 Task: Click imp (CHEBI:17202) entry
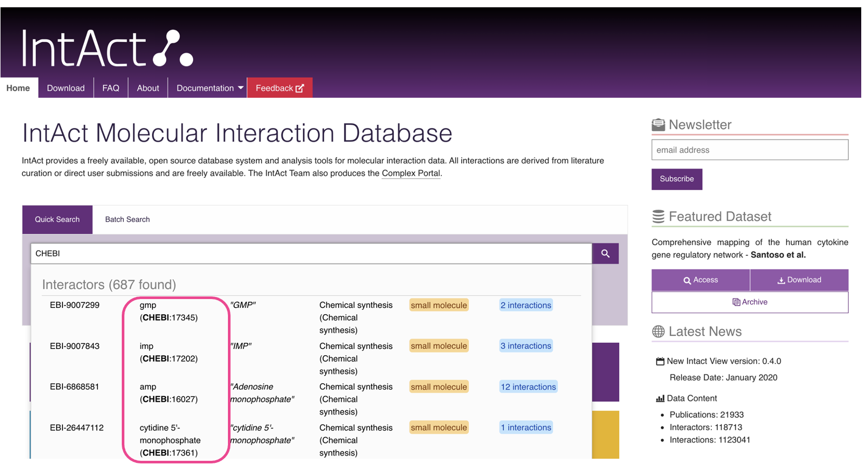point(169,352)
